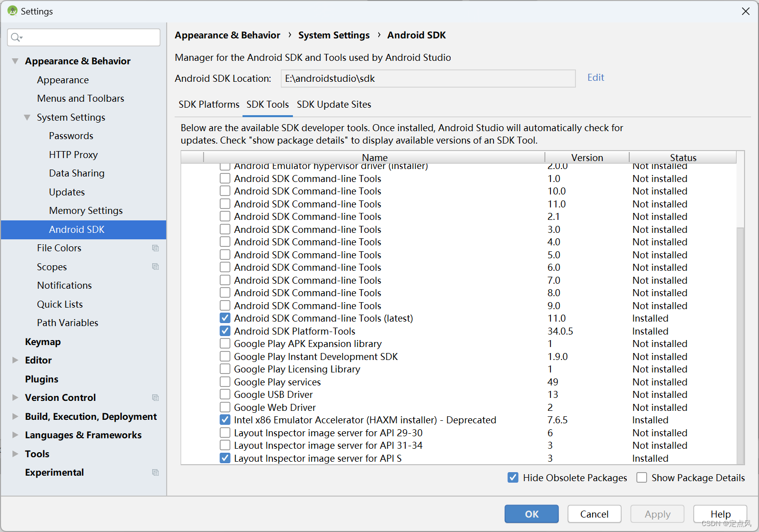The image size is (759, 532).
Task: Click the OK button
Action: (x=531, y=514)
